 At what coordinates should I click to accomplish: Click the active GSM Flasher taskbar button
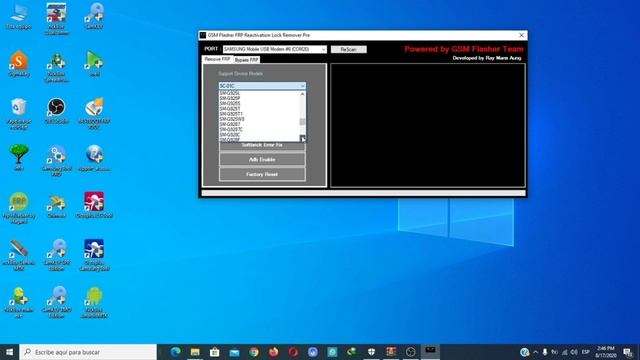430,352
